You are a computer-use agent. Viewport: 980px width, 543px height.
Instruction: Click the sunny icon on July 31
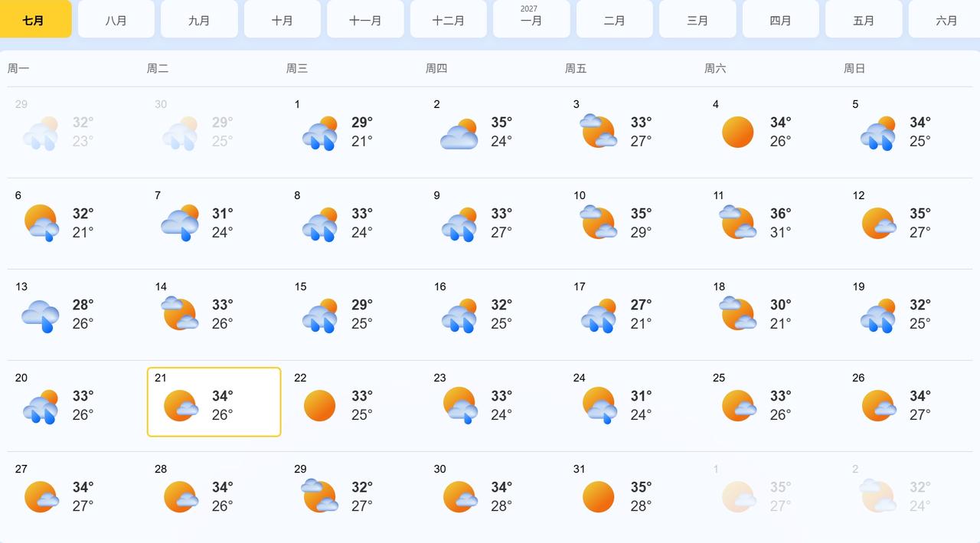click(598, 496)
